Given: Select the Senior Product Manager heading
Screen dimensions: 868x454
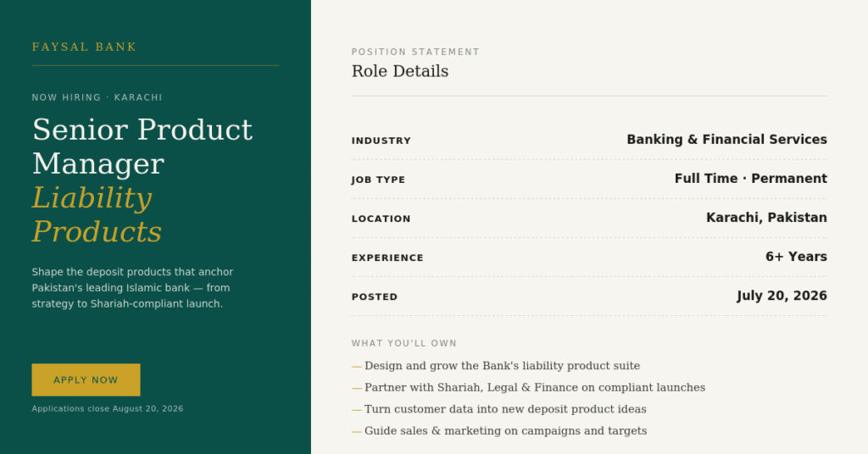Looking at the screenshot, I should click(x=142, y=147).
